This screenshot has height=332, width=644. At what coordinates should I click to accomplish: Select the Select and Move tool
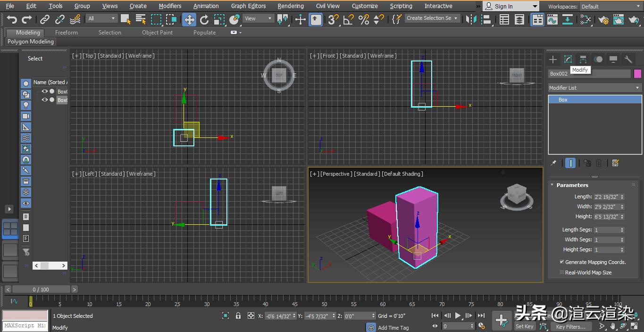pyautogui.click(x=189, y=18)
